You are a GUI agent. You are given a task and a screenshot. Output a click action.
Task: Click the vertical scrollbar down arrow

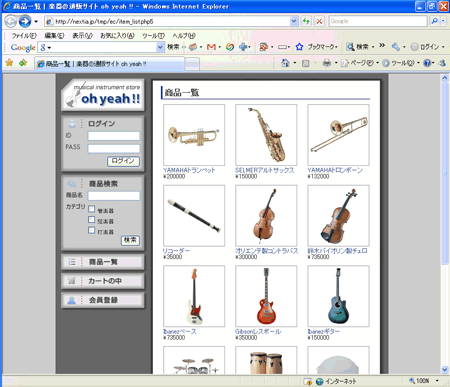[445, 369]
